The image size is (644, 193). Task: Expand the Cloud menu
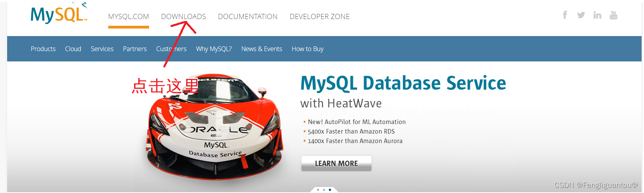tap(73, 49)
